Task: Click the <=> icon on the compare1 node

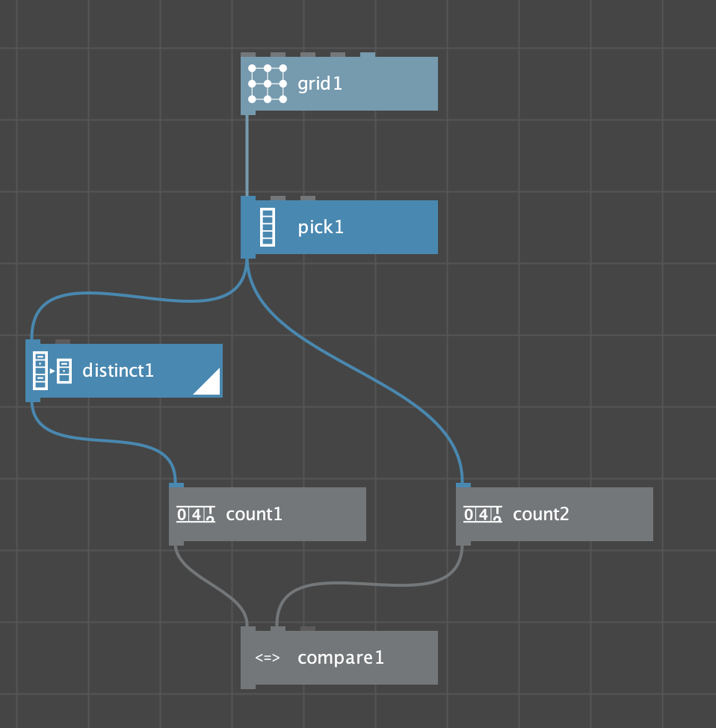Action: (x=268, y=658)
